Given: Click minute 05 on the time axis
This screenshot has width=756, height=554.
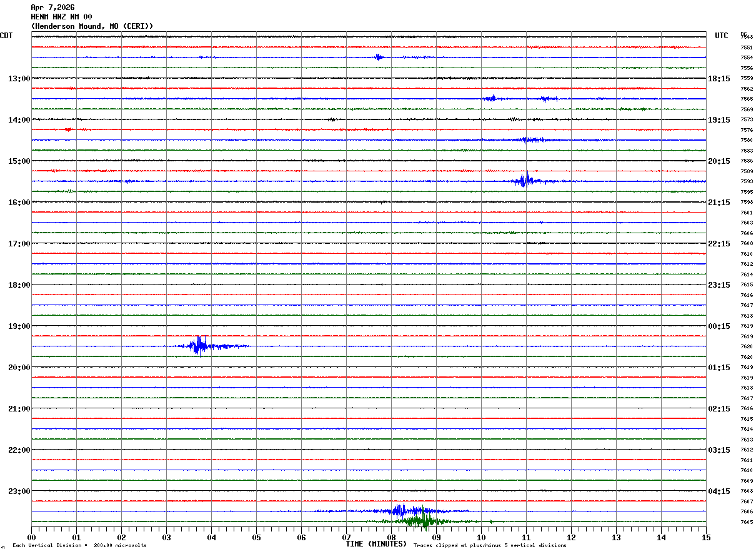Looking at the screenshot, I should pos(257,537).
